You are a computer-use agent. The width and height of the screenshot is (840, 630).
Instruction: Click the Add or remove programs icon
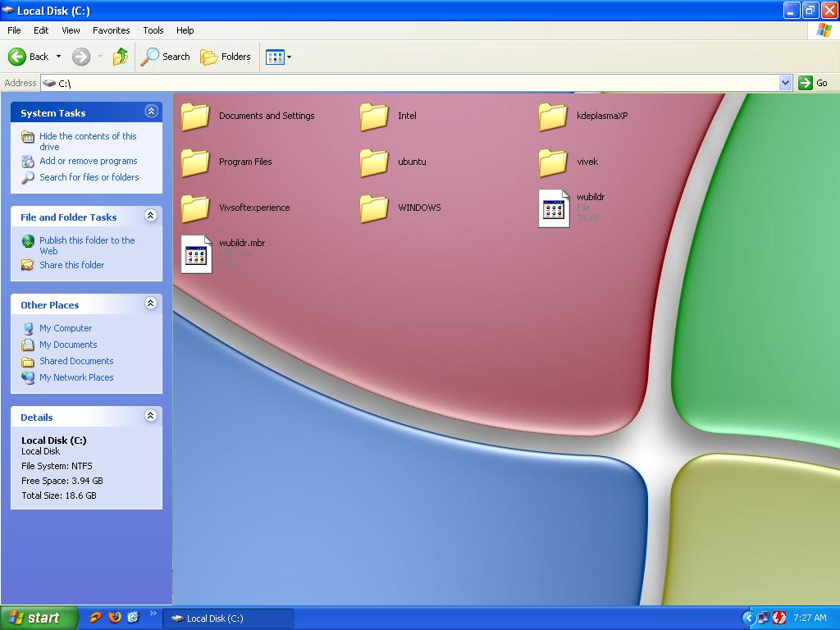pos(28,162)
